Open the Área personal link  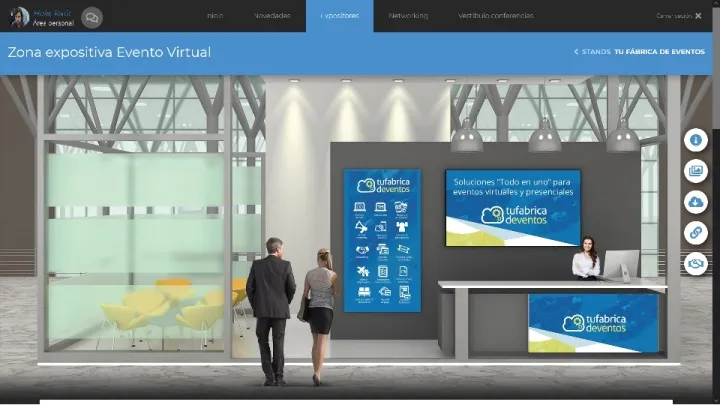click(53, 23)
